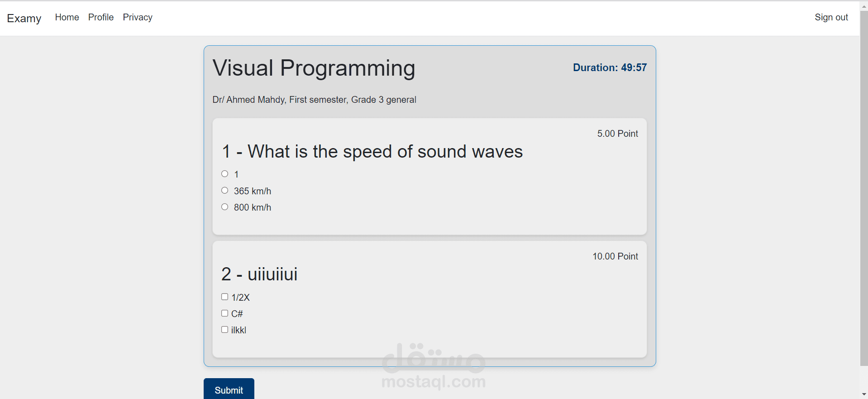Click the Examy brand logo
The height and width of the screenshot is (399, 868).
tap(24, 18)
